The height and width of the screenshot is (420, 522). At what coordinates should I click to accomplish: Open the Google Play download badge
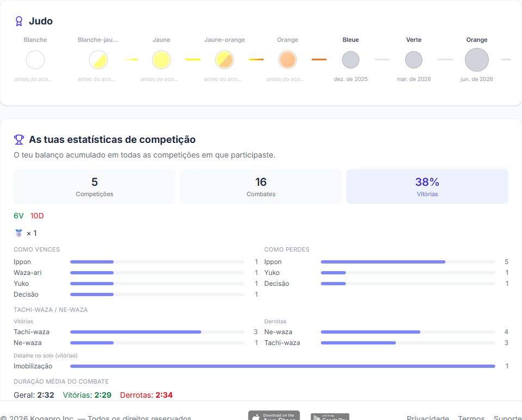(330, 416)
